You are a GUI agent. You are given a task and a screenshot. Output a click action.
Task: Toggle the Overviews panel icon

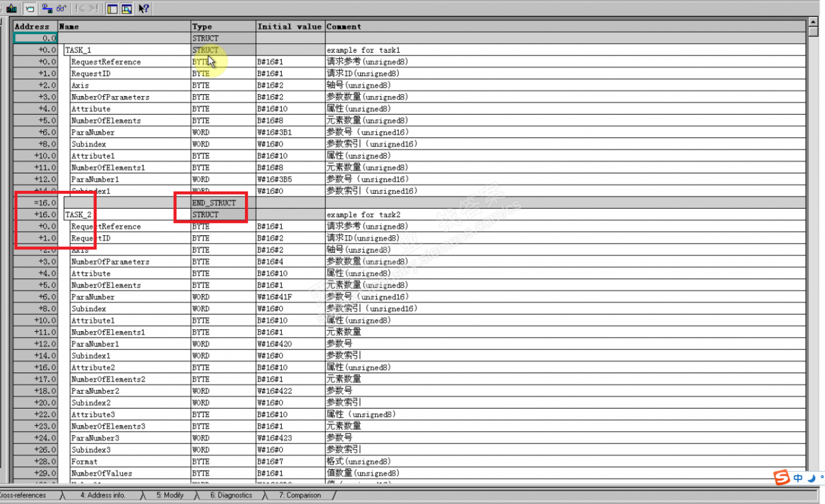[x=112, y=8]
